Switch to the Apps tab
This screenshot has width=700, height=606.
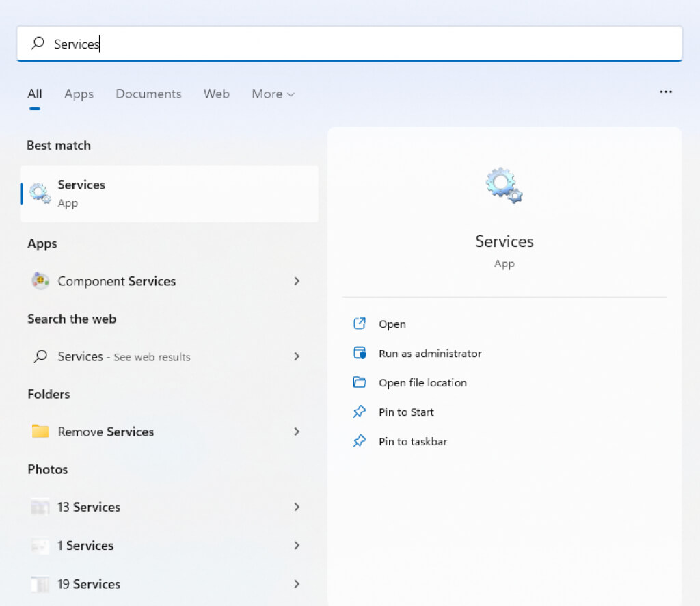(79, 94)
